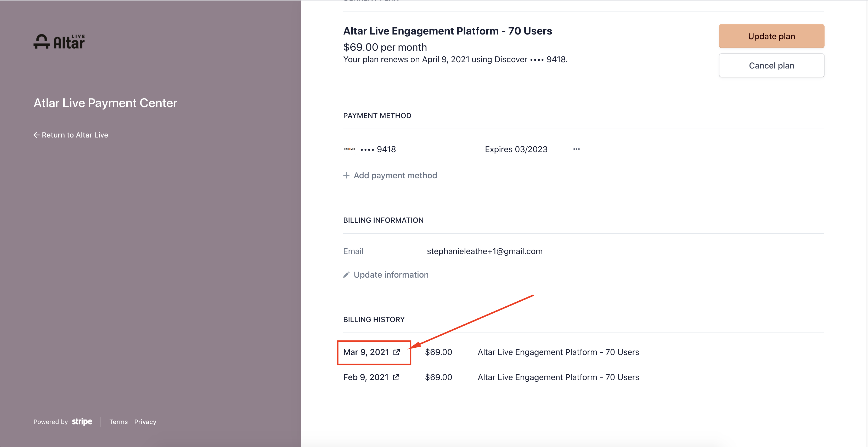Click the plus icon for adding payment method
Screen dimensions: 868x447
(346, 175)
